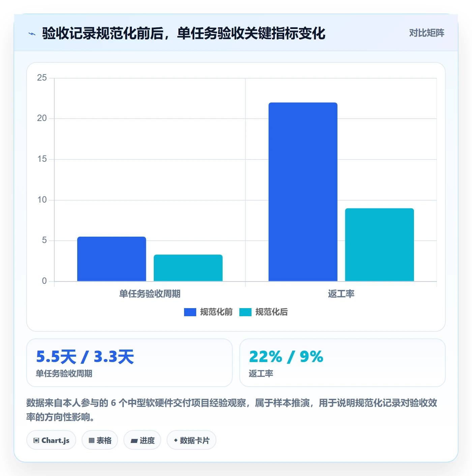
Task: Click the 10 y-axis tick label
Action: click(42, 200)
